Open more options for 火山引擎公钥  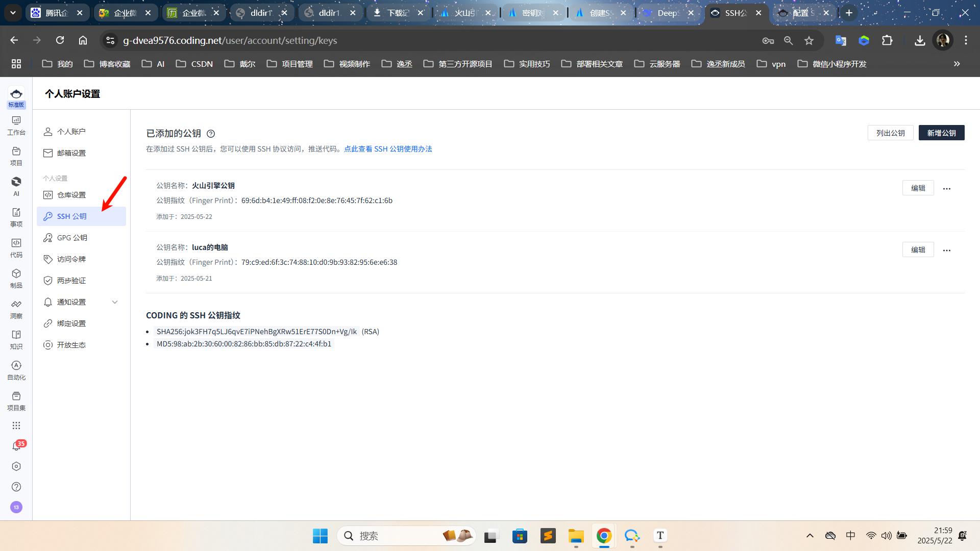[x=947, y=189]
